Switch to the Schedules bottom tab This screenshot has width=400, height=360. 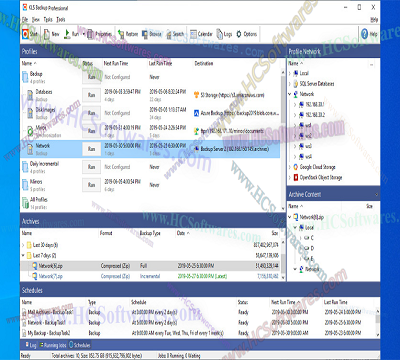point(79,345)
